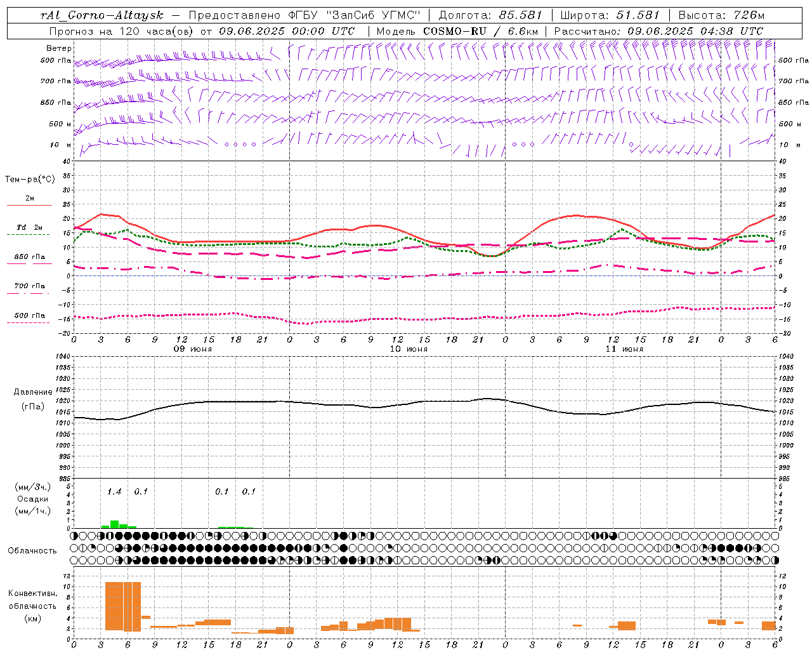Click the 11 июня date label

624,349
